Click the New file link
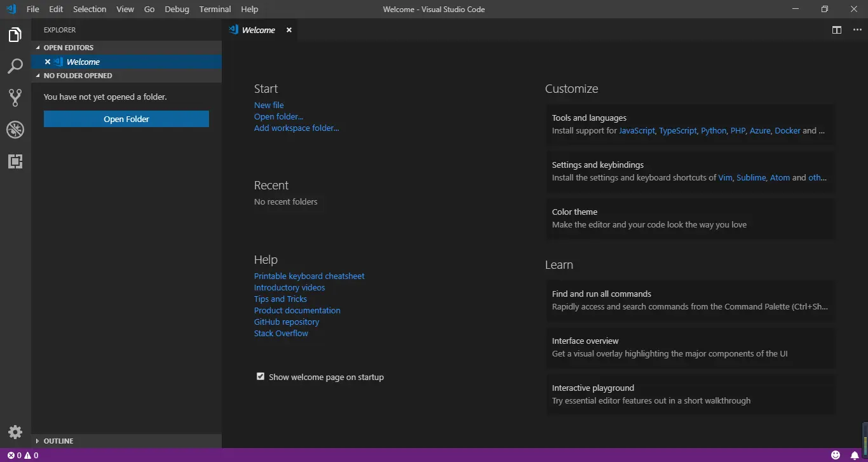 click(269, 105)
